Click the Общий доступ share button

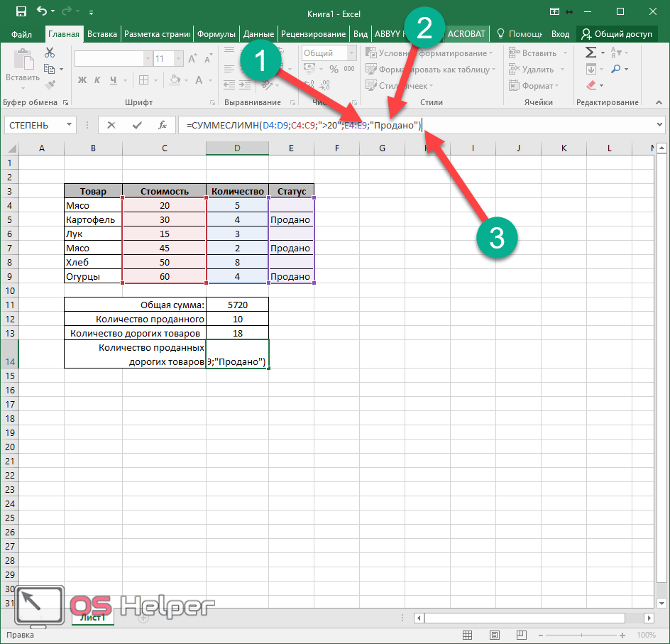pyautogui.click(x=616, y=34)
